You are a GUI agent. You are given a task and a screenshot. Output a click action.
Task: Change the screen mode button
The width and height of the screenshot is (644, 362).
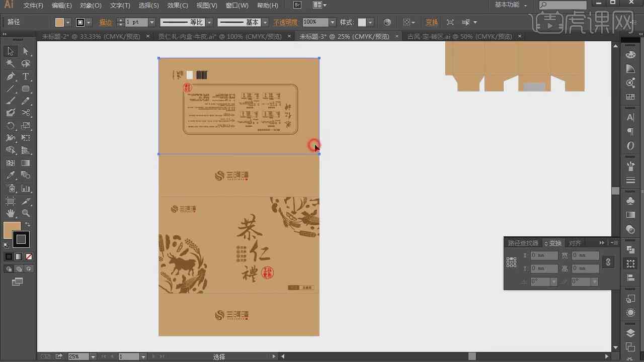[x=18, y=282]
